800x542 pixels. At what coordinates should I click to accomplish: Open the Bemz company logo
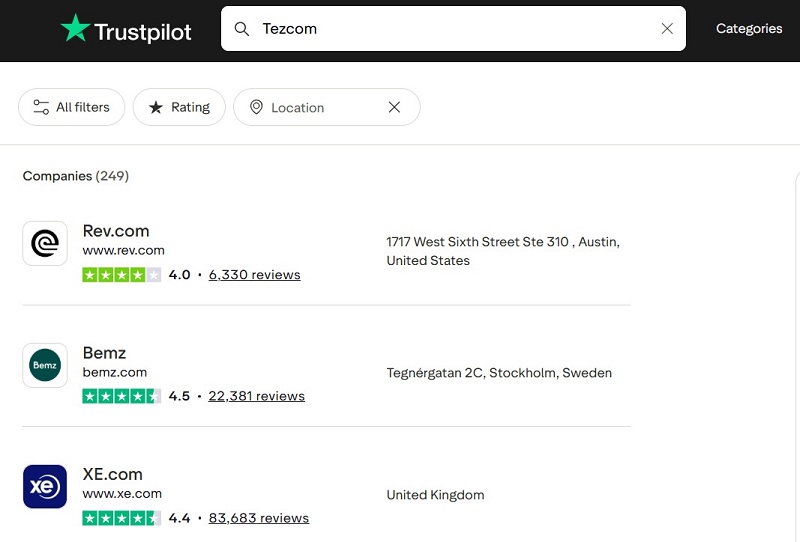(x=45, y=365)
